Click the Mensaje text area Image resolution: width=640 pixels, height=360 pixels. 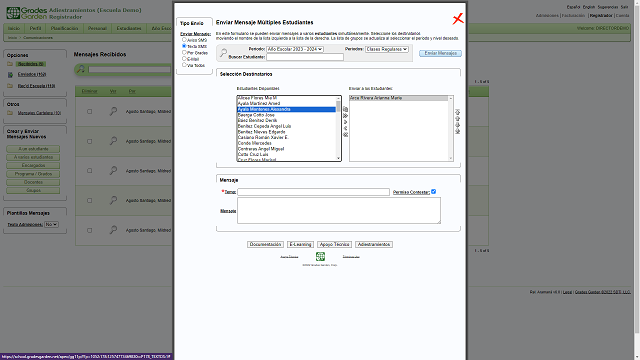[339, 211]
